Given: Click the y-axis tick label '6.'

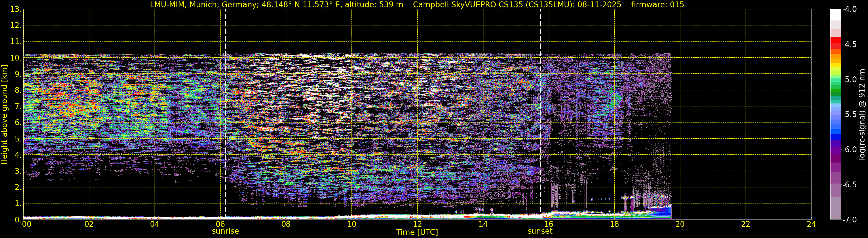Looking at the screenshot, I should coord(18,123).
